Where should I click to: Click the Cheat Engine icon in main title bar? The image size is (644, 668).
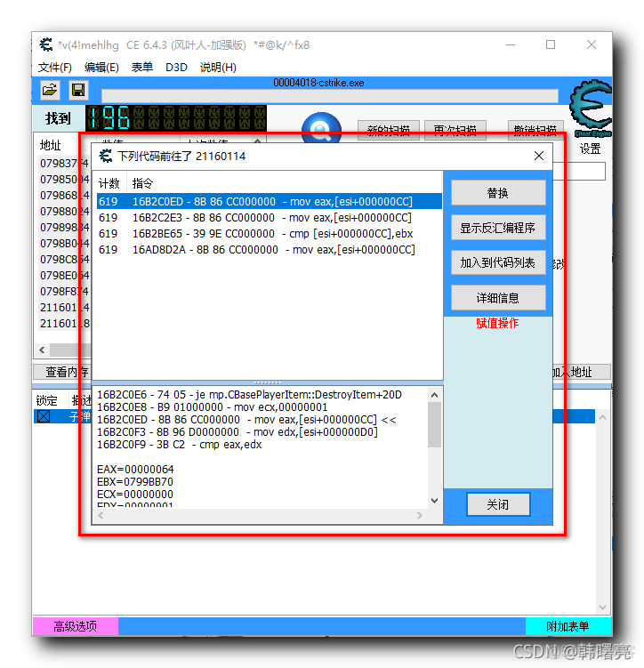coord(46,44)
